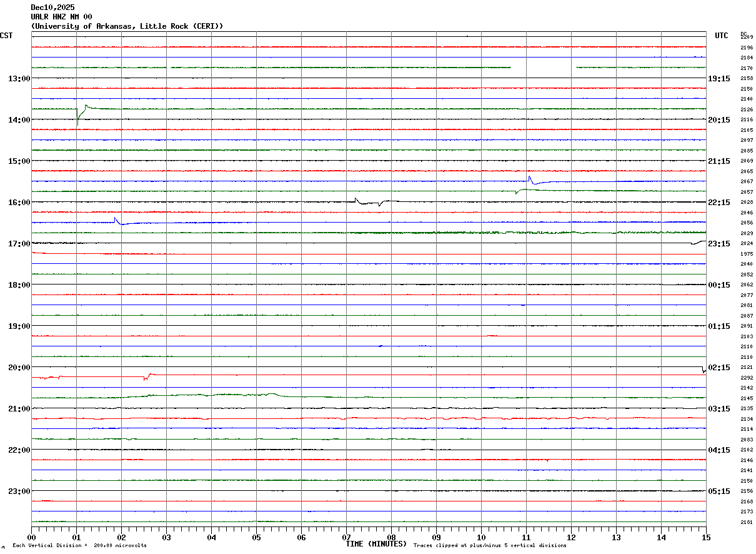The width and height of the screenshot is (756, 554).
Task: Click the 01:15 UTC time label
Action: [719, 326]
